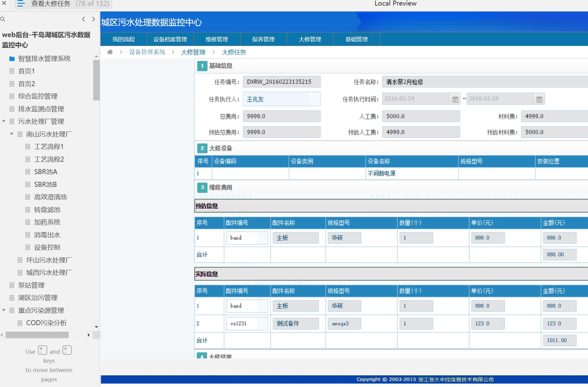
Task: Open the 保养管理 menu
Action: point(263,39)
